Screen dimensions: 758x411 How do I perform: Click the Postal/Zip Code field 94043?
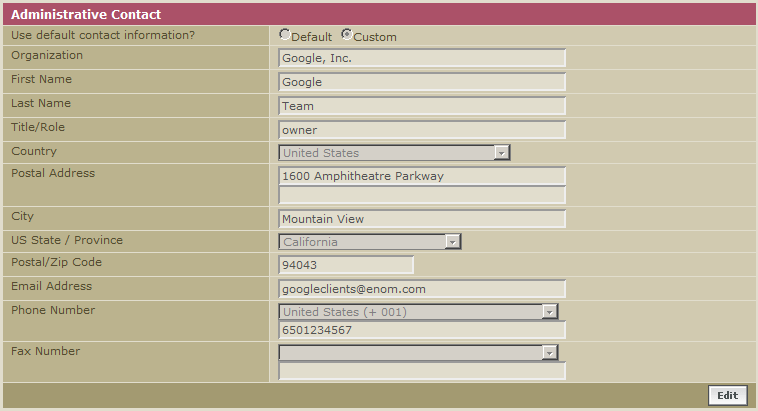click(346, 265)
